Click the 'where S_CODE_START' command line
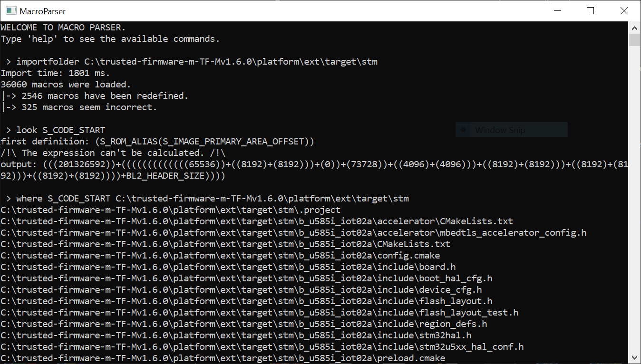This screenshot has height=364, width=641. [x=208, y=199]
